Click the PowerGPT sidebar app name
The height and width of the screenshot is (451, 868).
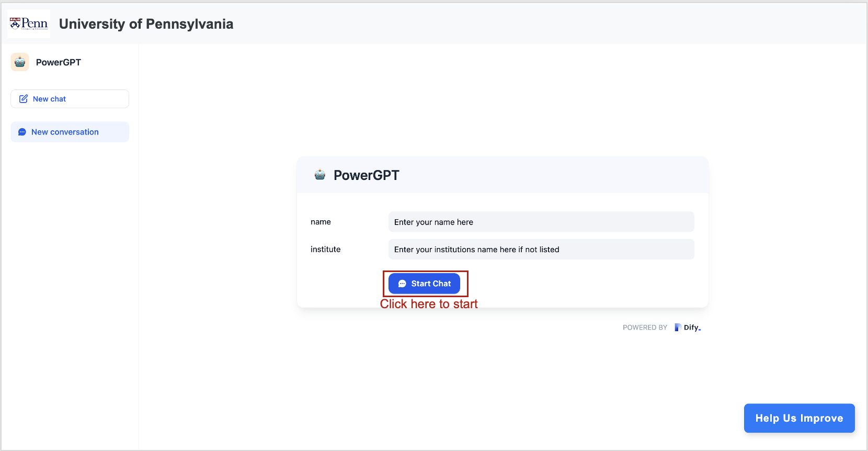[x=59, y=62]
